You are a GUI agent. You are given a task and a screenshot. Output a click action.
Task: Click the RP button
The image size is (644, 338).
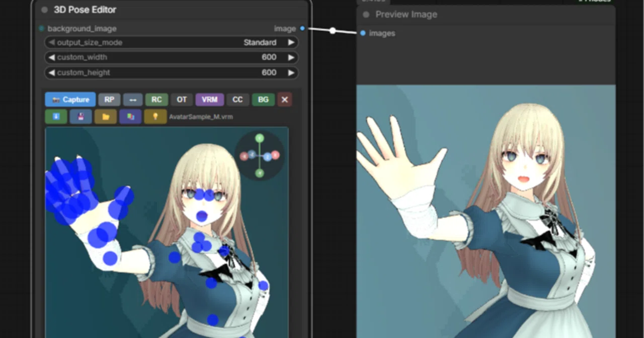click(x=109, y=100)
